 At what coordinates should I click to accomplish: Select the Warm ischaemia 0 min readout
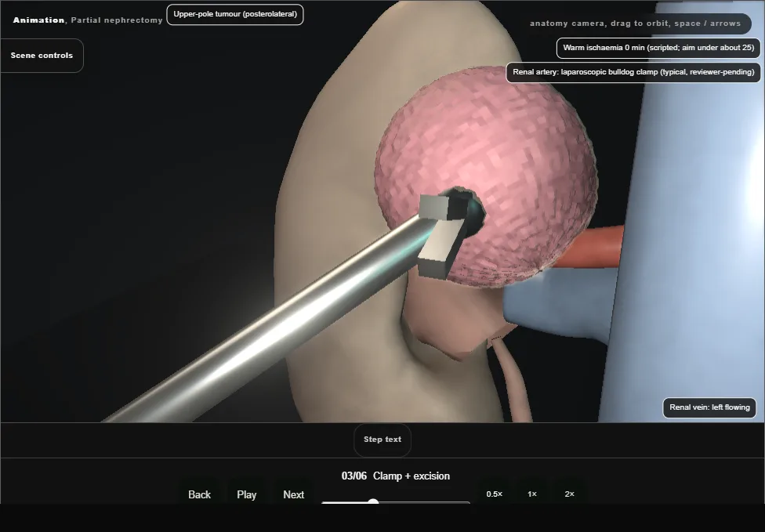[658, 48]
